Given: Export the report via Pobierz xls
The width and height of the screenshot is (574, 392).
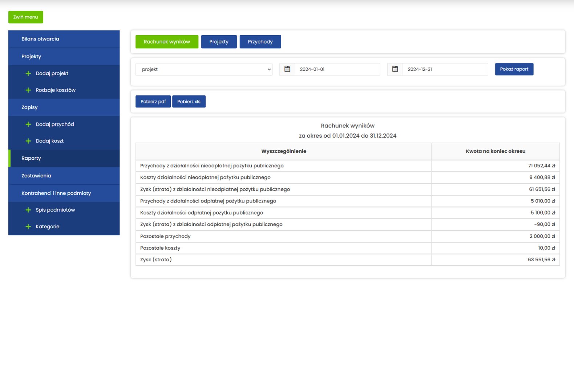Looking at the screenshot, I should [x=189, y=102].
